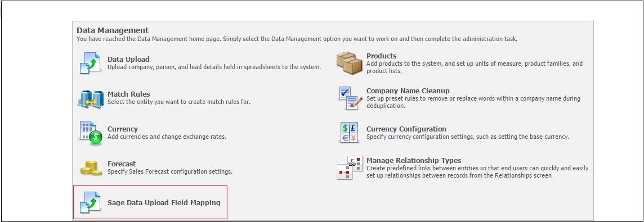Open the Currency Configuration title link
This screenshot has width=644, height=222.
tap(406, 129)
